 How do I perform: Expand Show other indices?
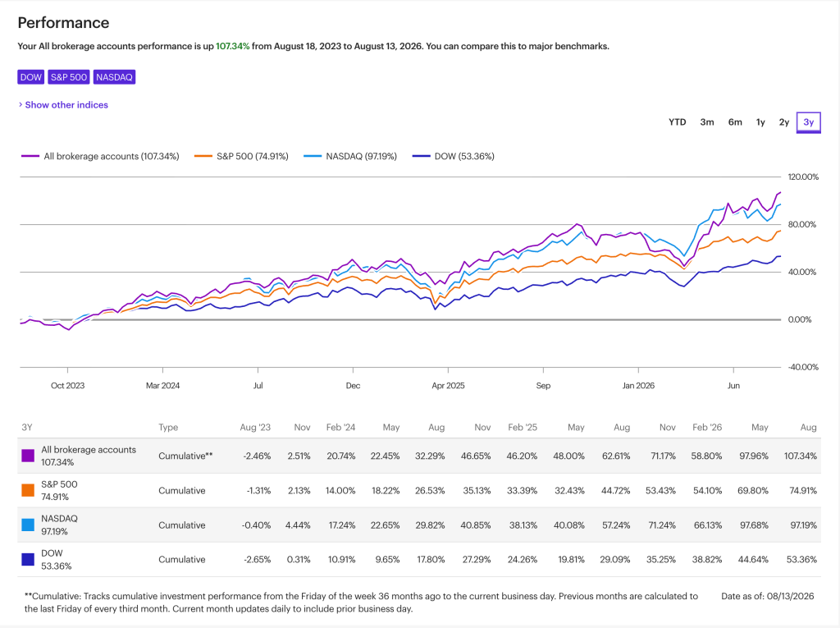coord(66,105)
